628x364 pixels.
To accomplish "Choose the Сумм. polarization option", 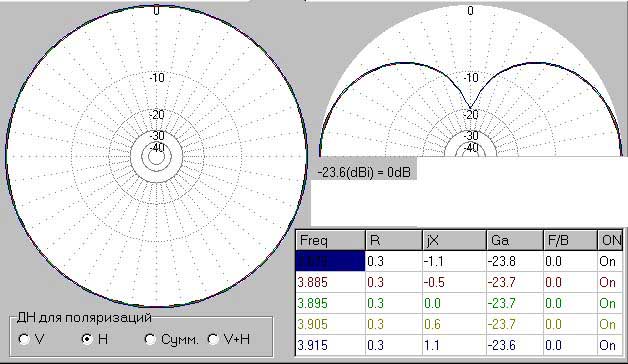I will coord(150,339).
